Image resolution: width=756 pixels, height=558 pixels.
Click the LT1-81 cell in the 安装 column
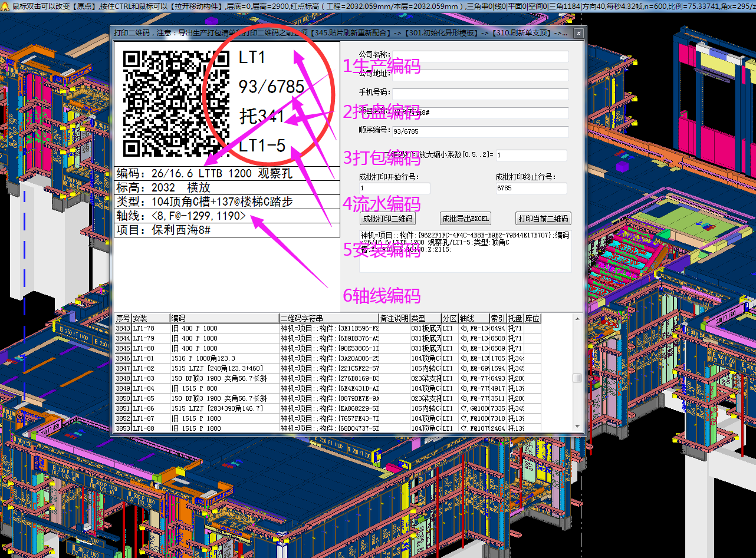(x=150, y=358)
